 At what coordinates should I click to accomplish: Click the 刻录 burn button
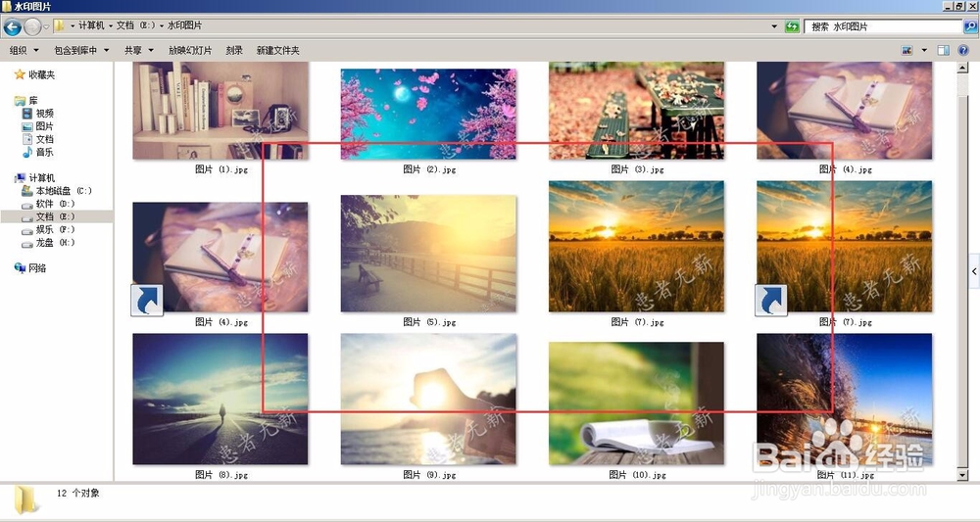click(234, 51)
